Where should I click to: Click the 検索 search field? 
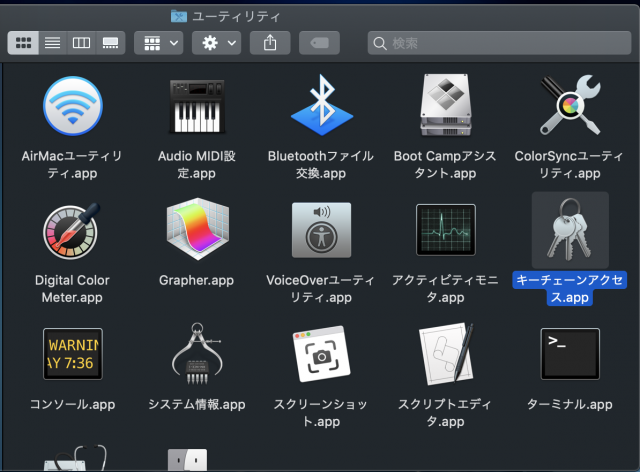point(499,43)
